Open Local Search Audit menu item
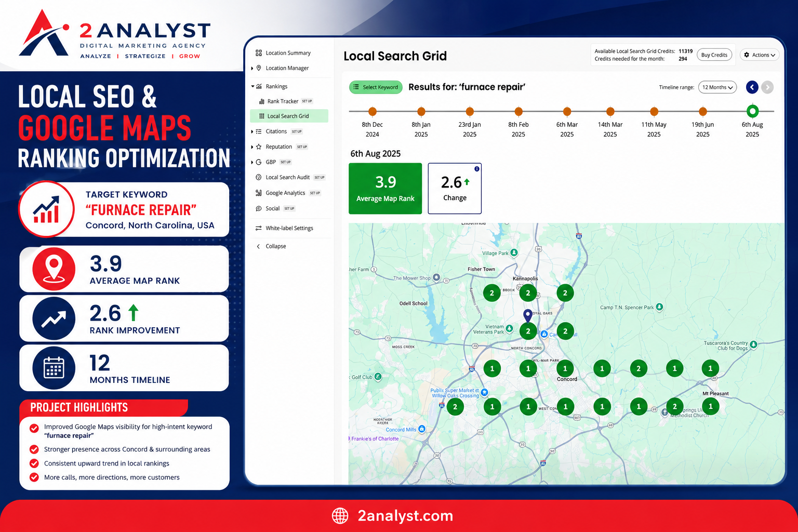 [289, 177]
